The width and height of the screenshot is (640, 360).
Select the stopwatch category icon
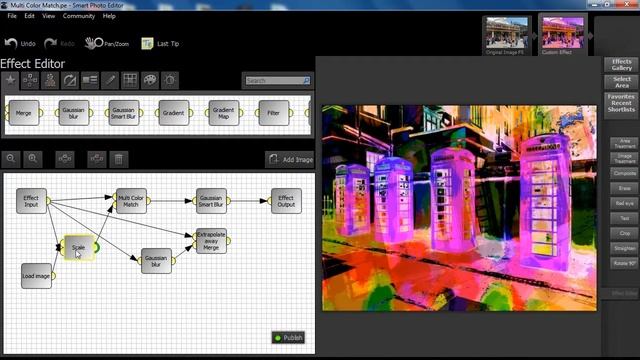(x=170, y=80)
